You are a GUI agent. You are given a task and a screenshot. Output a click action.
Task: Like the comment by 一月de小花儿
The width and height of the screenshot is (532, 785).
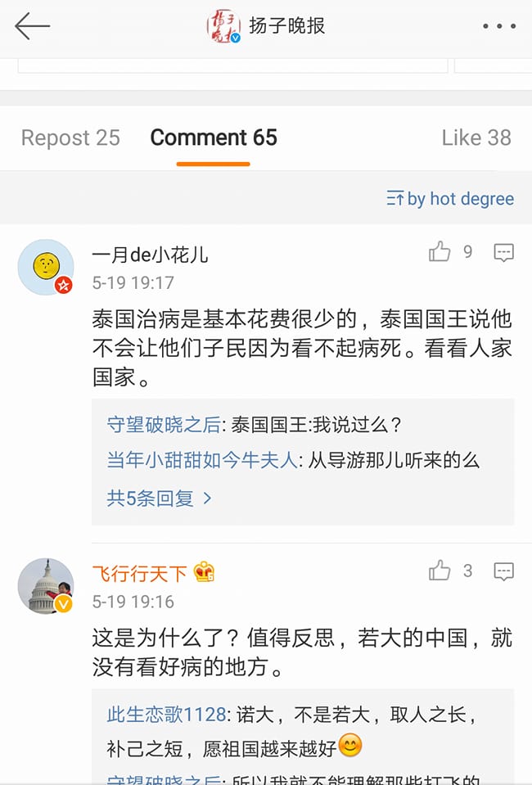click(440, 252)
